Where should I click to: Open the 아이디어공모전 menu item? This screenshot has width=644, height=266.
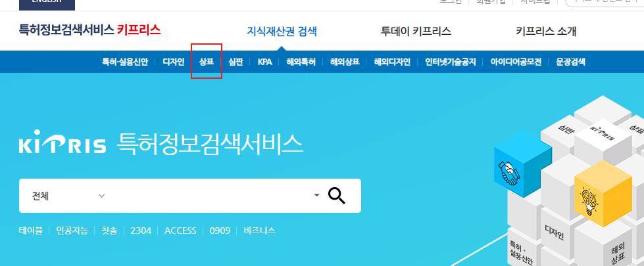pos(516,62)
